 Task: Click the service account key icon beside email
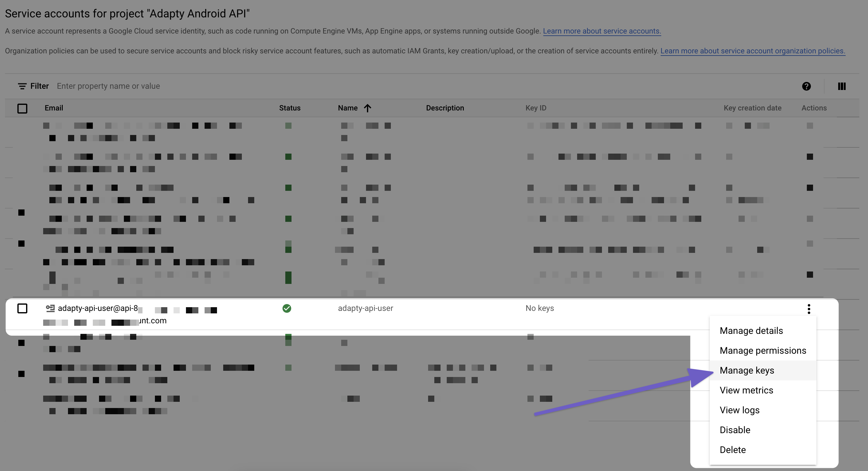pyautogui.click(x=50, y=308)
